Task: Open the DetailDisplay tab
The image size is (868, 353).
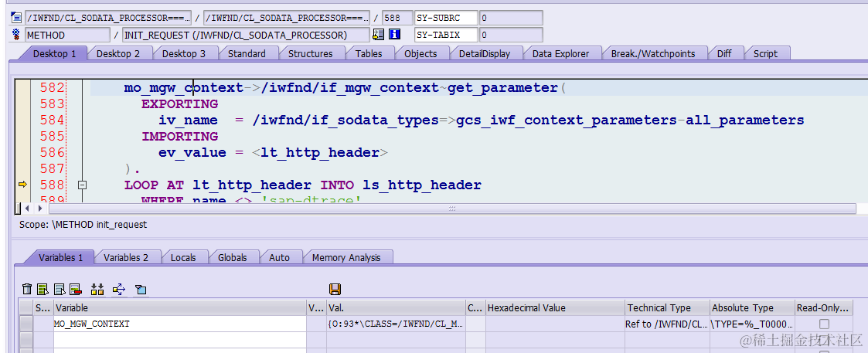Action: coord(485,53)
